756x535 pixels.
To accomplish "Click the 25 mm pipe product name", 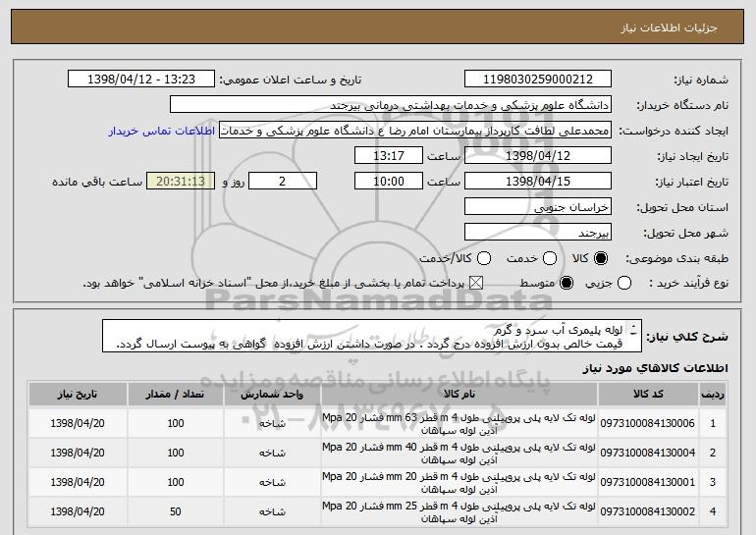I will (x=459, y=511).
